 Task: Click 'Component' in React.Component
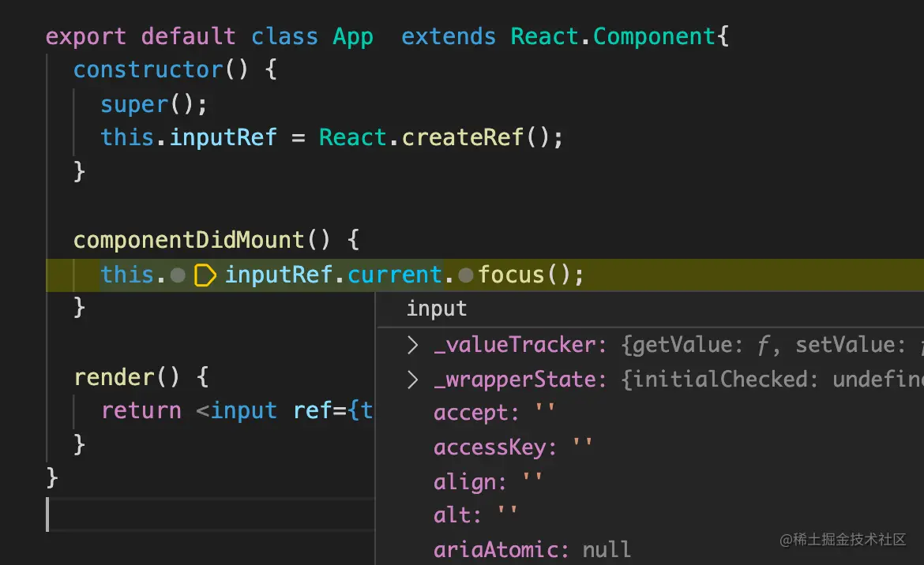pos(655,37)
